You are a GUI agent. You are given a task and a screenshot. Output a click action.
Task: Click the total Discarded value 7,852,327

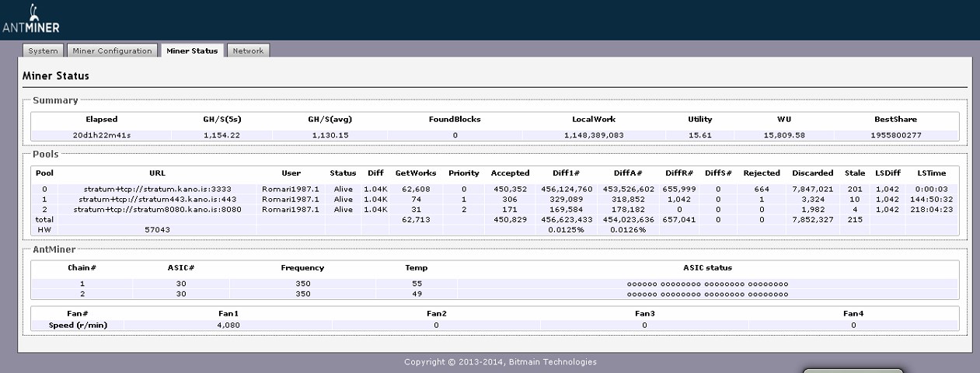(x=812, y=220)
